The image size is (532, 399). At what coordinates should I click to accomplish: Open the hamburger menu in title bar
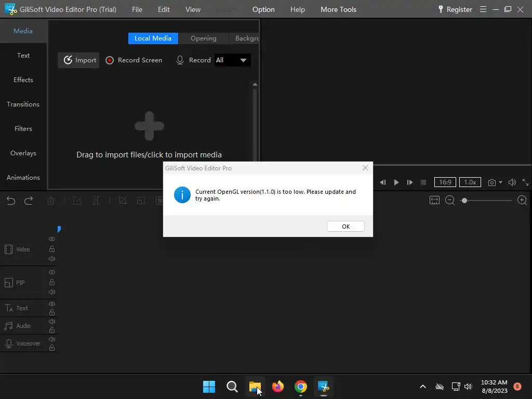(483, 9)
